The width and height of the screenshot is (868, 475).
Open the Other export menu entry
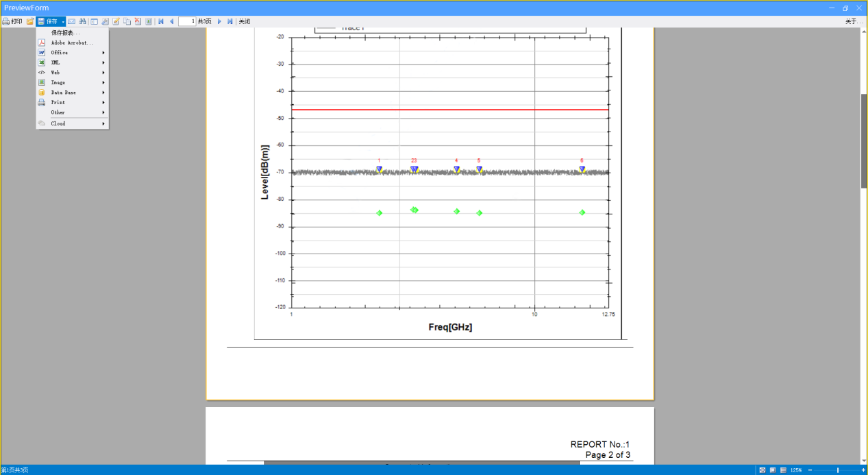72,112
